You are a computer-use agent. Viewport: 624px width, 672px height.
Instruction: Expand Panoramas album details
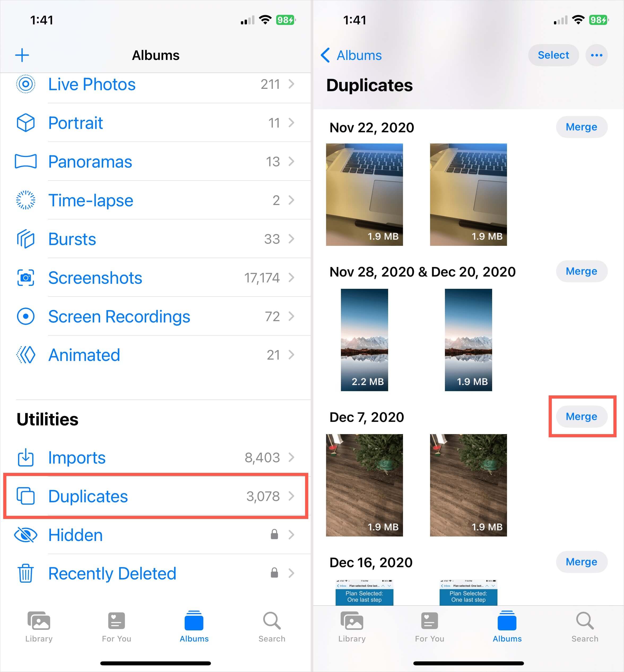[x=292, y=161]
